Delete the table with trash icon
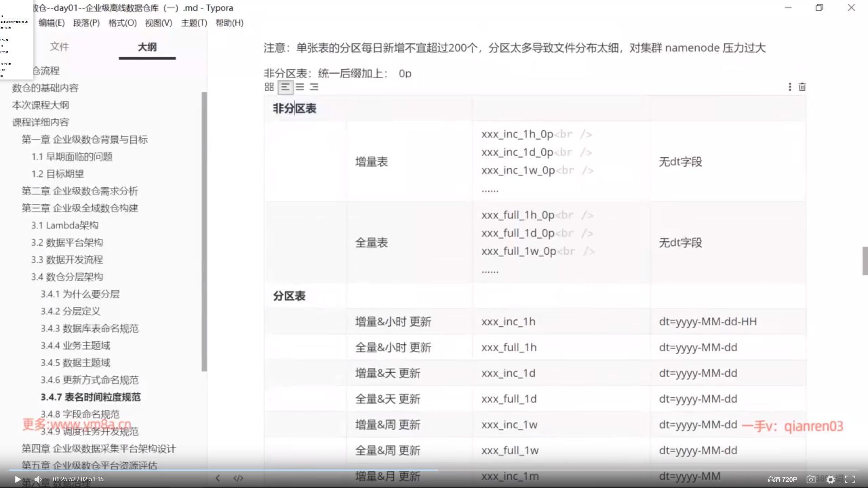This screenshot has height=488, width=868. (x=802, y=87)
